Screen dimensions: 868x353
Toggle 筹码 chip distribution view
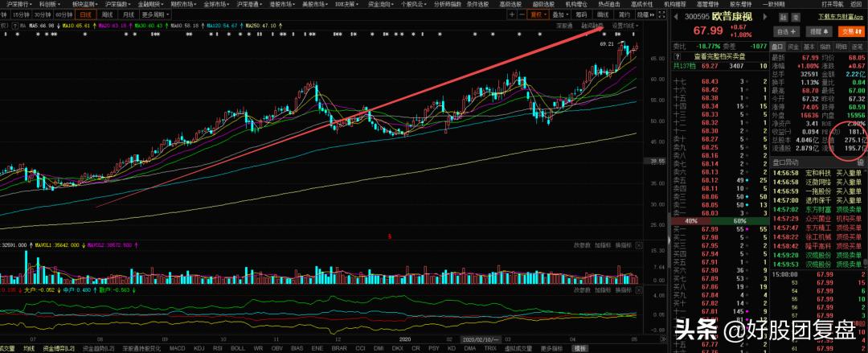pos(582,15)
